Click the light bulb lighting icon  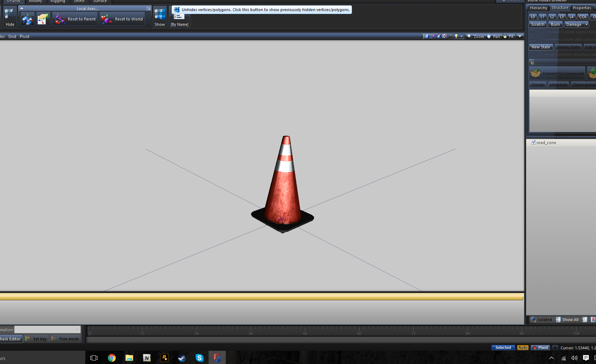(x=456, y=37)
